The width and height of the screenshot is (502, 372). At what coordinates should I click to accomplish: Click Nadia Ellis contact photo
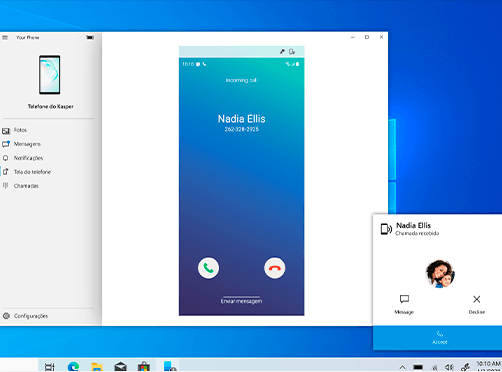440,274
